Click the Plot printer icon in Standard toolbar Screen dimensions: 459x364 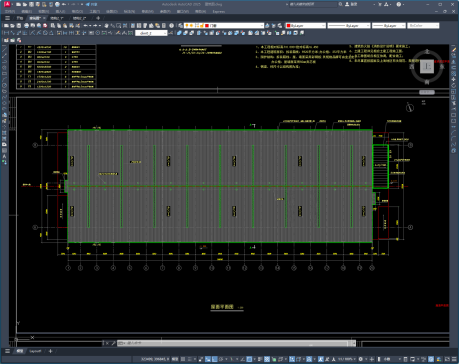coord(26,26)
